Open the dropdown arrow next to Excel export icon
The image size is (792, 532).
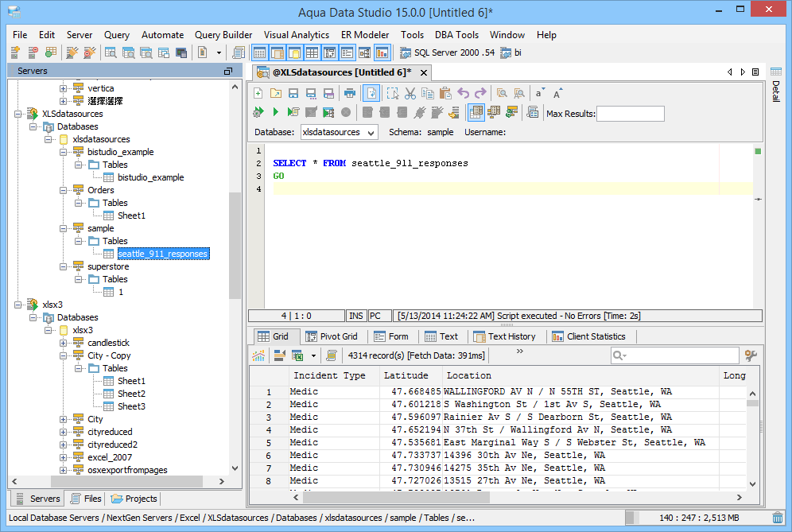coord(313,355)
